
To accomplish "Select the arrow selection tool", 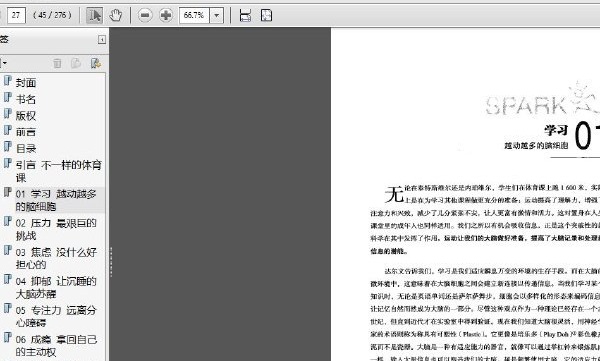I will [94, 15].
